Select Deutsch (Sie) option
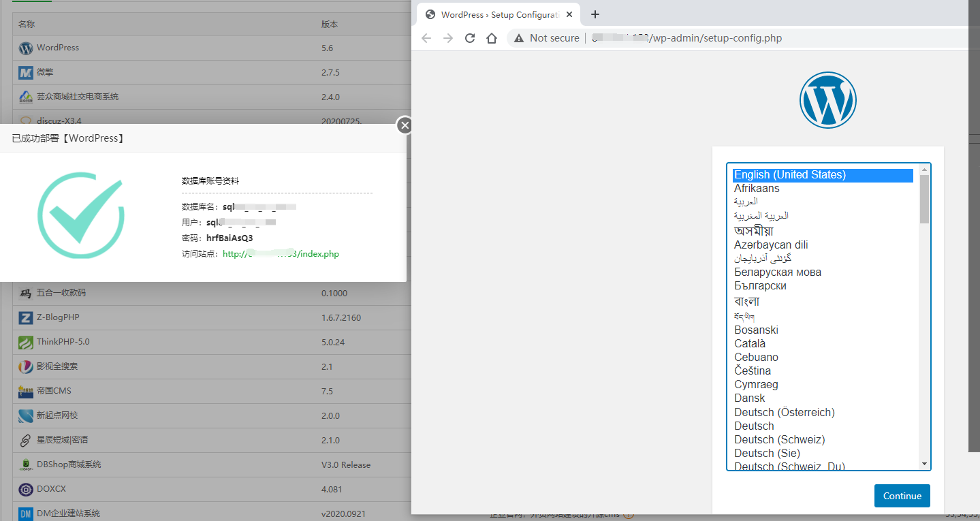This screenshot has height=521, width=980. click(x=767, y=454)
